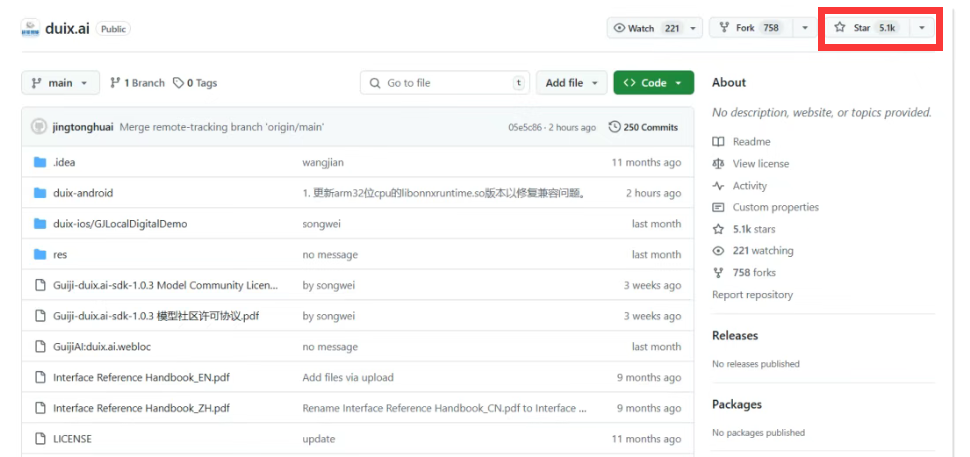Open the Fork options dropdown arrow

[x=805, y=28]
